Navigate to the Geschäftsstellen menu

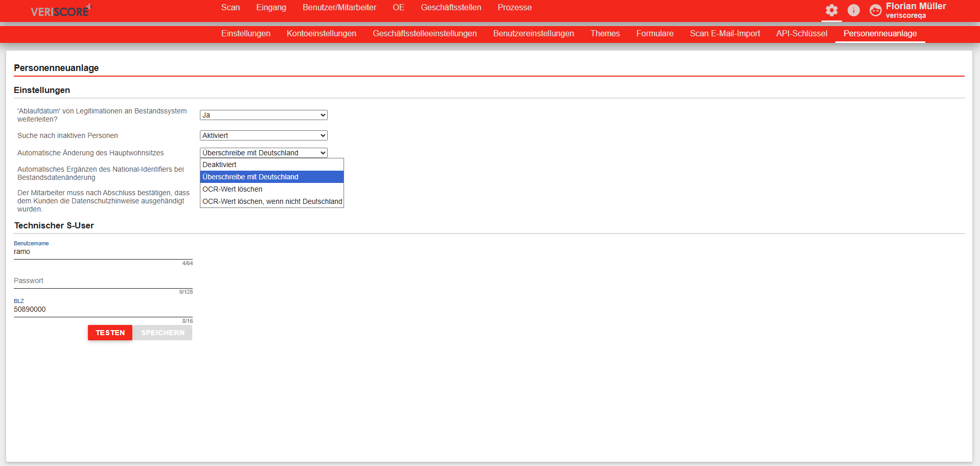(x=450, y=8)
